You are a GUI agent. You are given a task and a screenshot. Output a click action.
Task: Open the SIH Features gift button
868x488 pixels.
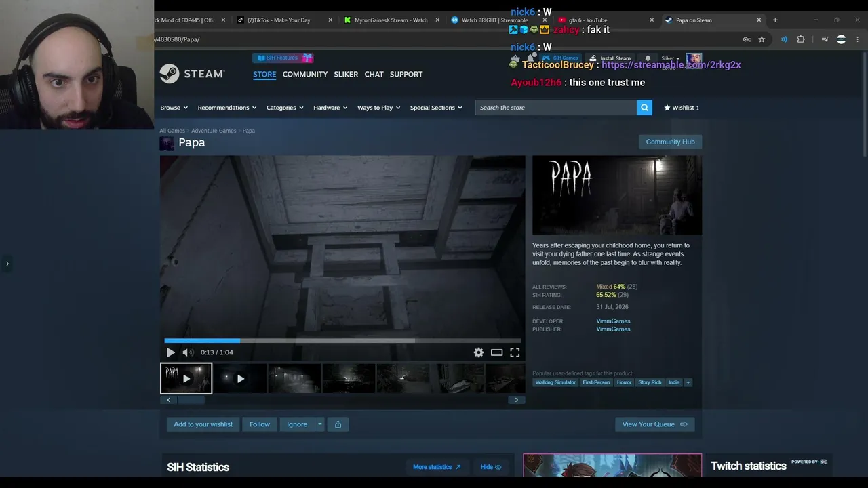[283, 58]
